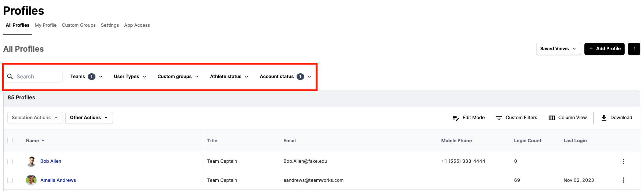
Task: Click Amelia Andrews' avatar picture
Action: [x=31, y=180]
